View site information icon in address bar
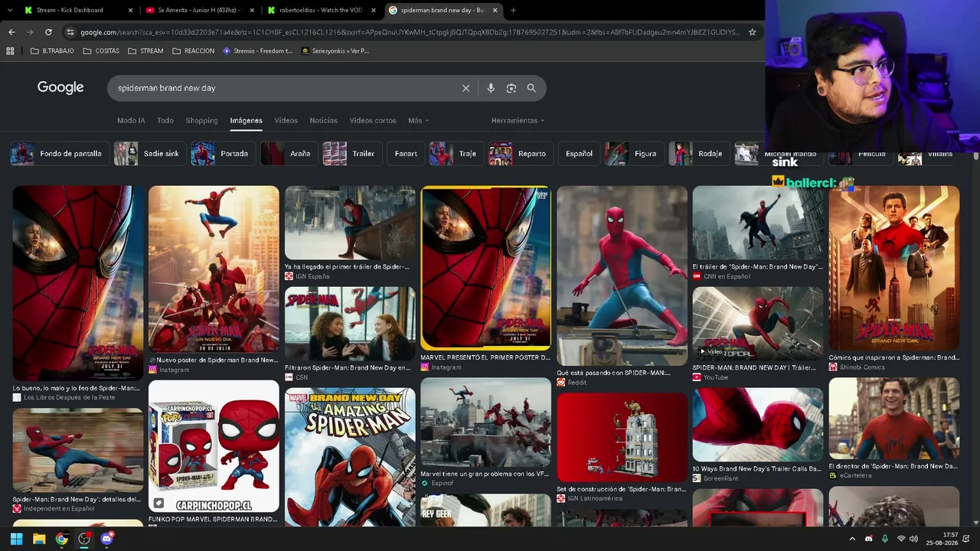This screenshot has width=980, height=551. [70, 32]
